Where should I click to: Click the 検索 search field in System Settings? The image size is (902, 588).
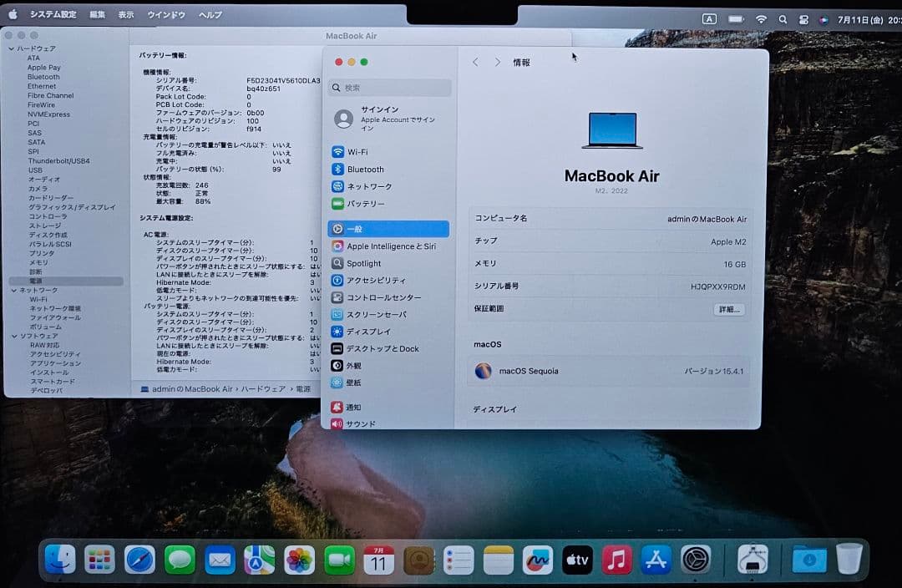click(387, 87)
